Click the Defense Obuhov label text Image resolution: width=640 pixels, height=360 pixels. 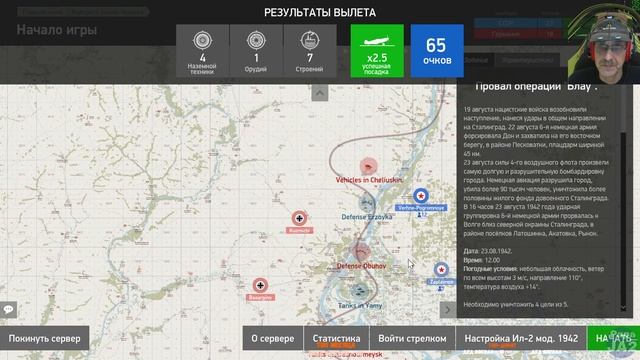coord(361,266)
